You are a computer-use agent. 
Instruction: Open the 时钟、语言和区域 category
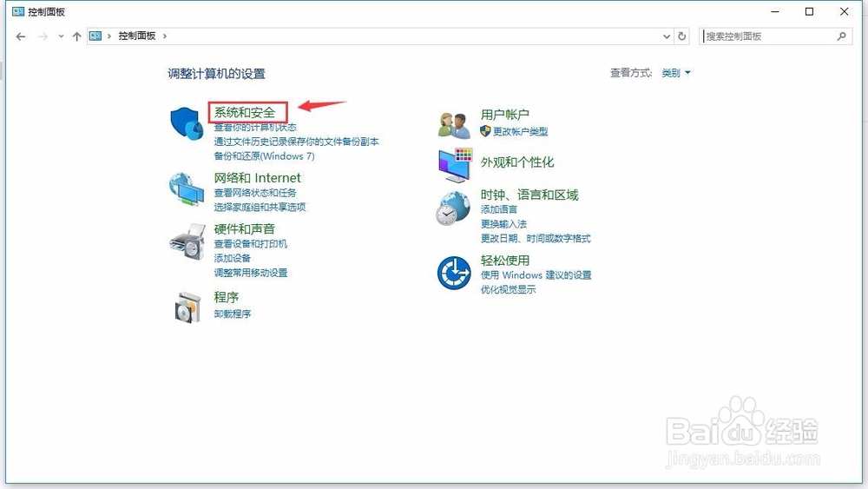pyautogui.click(x=529, y=195)
